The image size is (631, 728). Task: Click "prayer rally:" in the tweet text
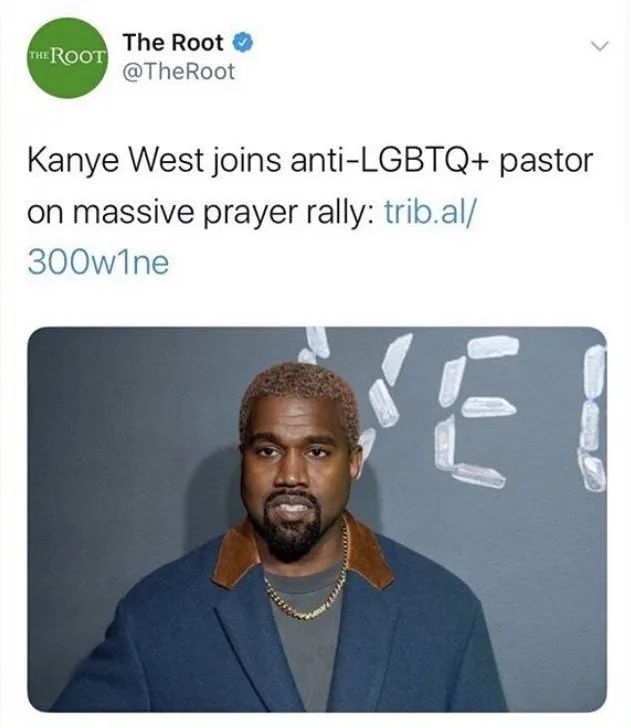click(289, 214)
